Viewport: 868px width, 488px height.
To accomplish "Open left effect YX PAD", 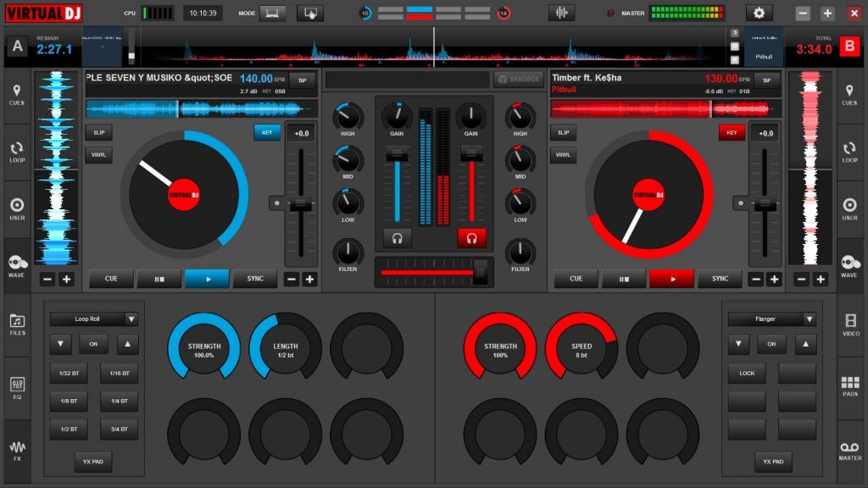I will pos(93,462).
